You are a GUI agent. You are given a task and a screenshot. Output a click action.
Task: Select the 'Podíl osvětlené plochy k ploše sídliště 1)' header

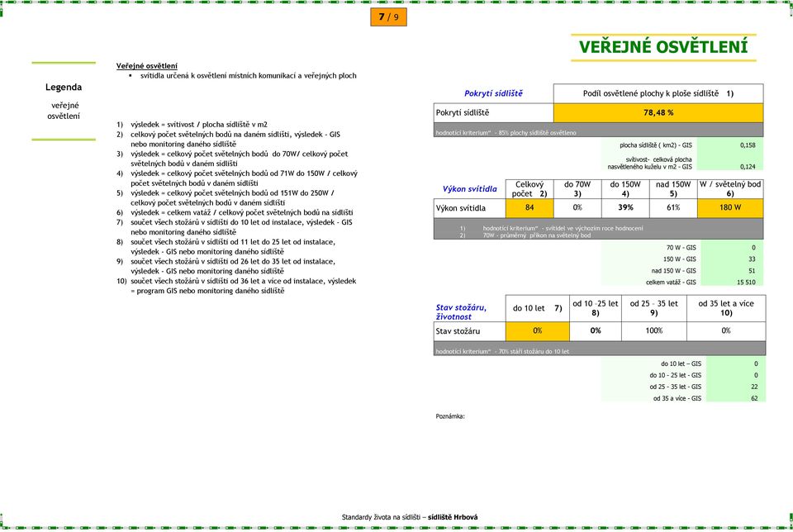pyautogui.click(x=658, y=93)
